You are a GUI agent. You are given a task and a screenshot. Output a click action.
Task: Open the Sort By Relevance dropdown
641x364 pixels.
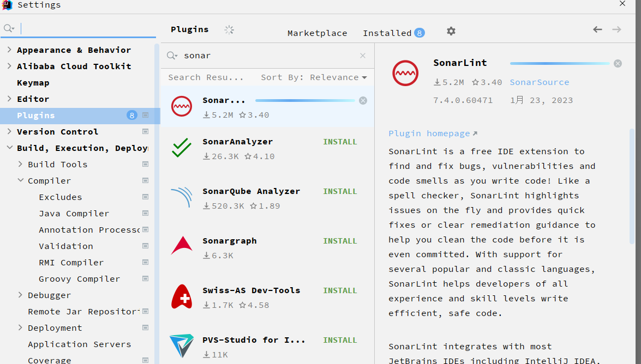(314, 77)
